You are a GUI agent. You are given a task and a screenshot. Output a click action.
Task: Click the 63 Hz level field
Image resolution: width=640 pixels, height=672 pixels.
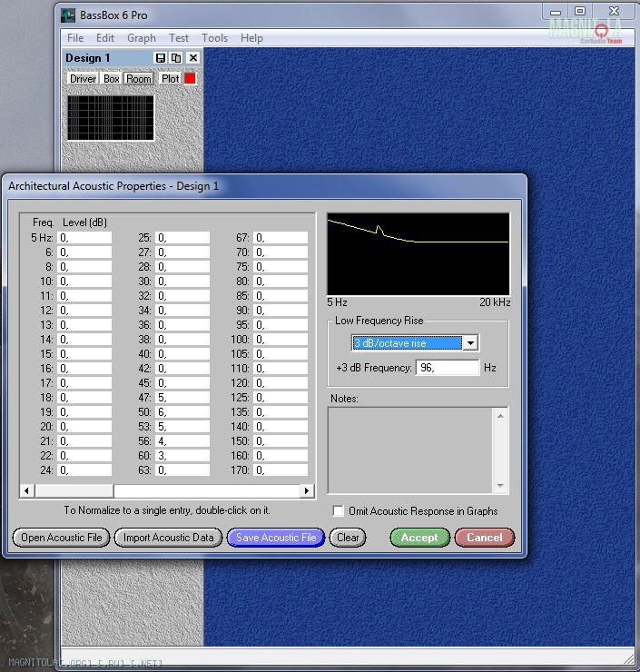tap(182, 470)
